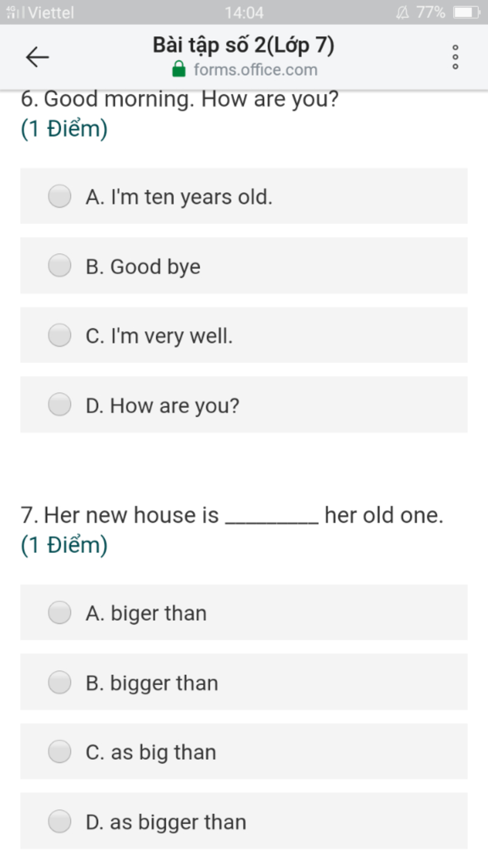The height and width of the screenshot is (868, 488).
Task: Select radio for "I'm ten years old"
Action: coord(60,196)
